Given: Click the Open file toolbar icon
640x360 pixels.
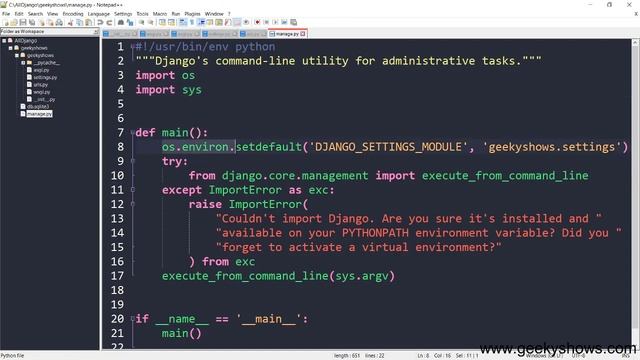Looking at the screenshot, I should click(x=14, y=22).
